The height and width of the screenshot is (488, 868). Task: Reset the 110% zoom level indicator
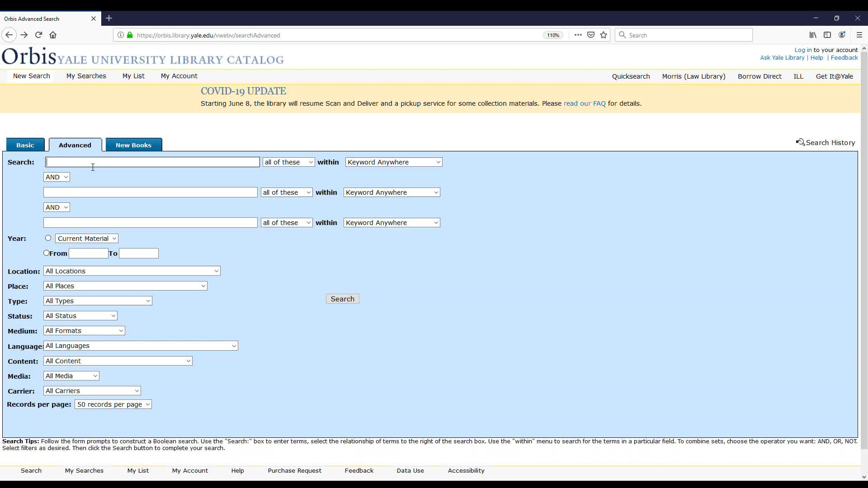click(x=553, y=35)
